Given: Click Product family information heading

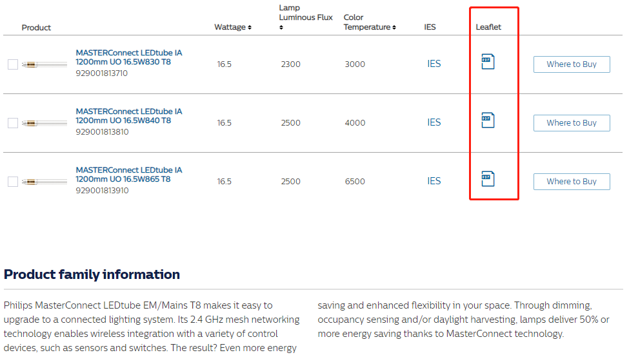Looking at the screenshot, I should (x=92, y=274).
